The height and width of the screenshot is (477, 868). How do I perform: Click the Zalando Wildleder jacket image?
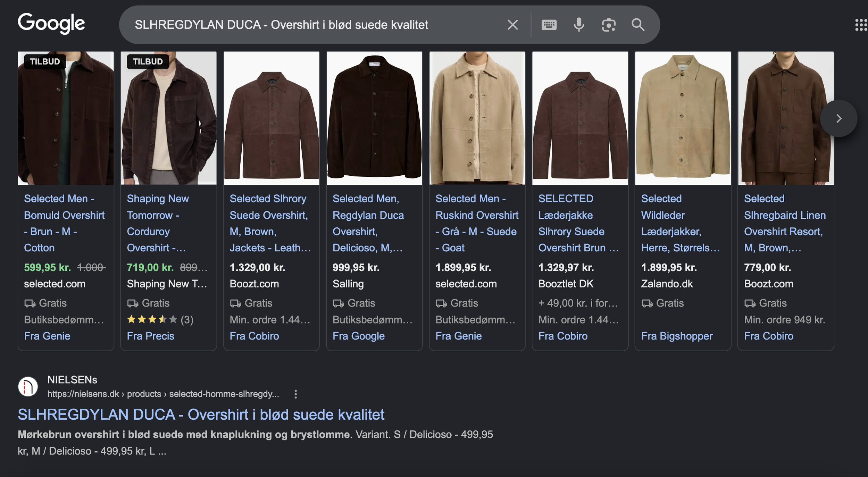[683, 118]
